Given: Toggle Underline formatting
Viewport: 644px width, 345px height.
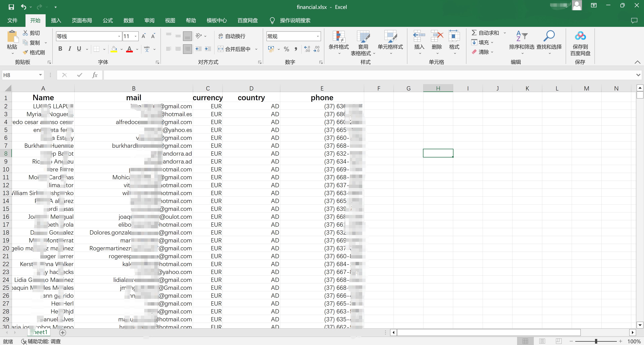Looking at the screenshot, I should tap(79, 49).
